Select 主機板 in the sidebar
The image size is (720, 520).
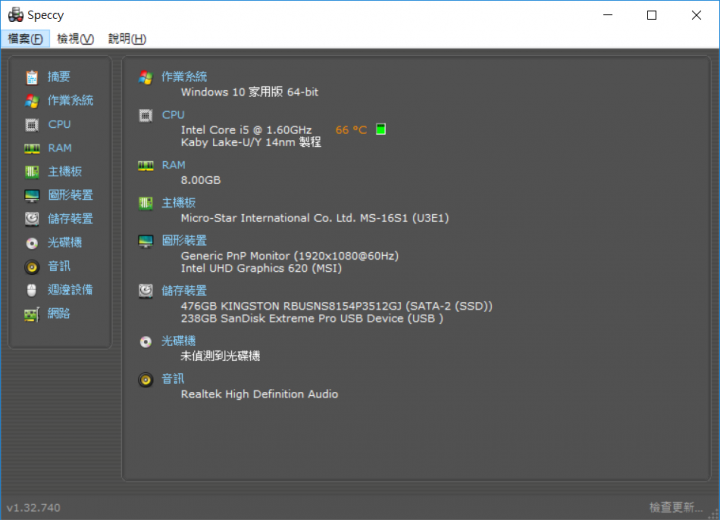(x=65, y=172)
